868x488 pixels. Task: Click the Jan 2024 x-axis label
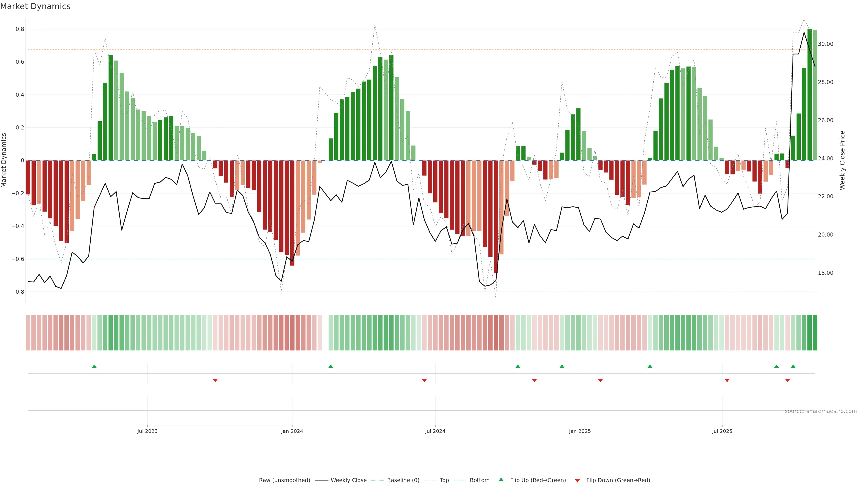(x=292, y=431)
